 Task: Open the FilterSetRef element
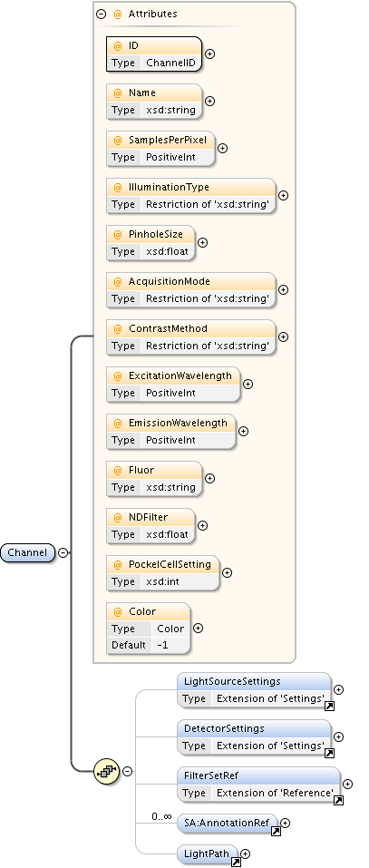258,784
